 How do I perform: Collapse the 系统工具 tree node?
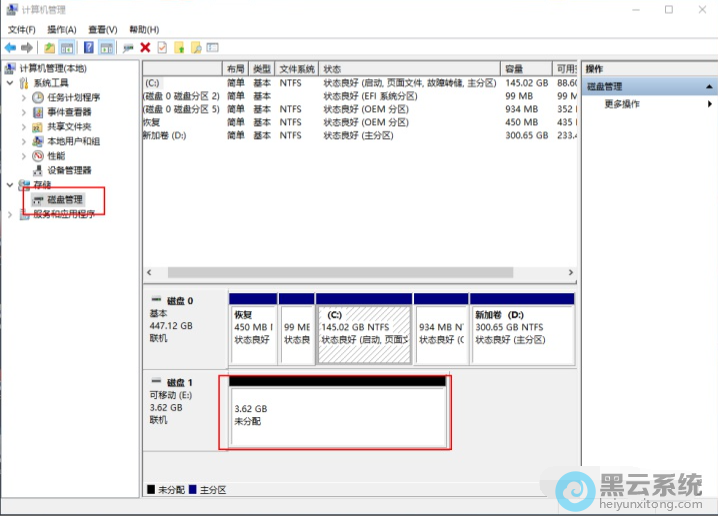coord(11,83)
